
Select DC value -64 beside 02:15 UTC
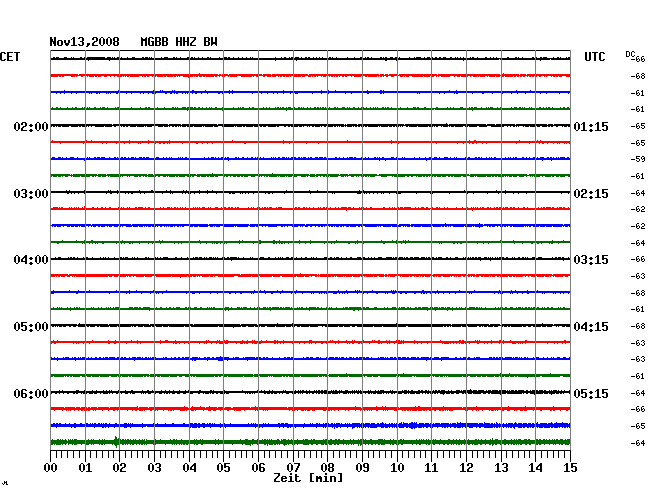pyautogui.click(x=638, y=193)
